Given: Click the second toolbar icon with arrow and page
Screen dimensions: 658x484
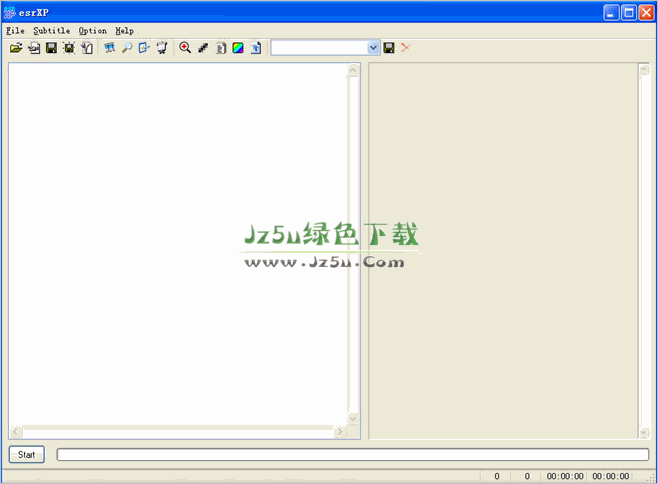Looking at the screenshot, I should tap(34, 48).
